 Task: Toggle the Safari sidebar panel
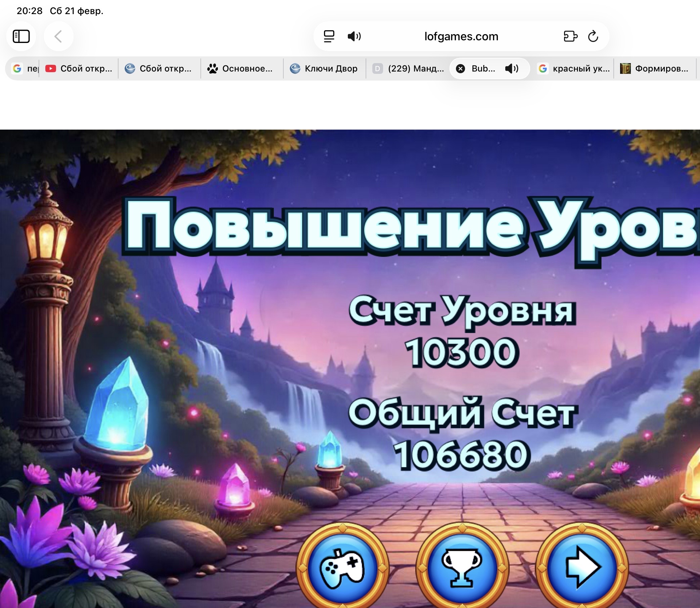21,36
